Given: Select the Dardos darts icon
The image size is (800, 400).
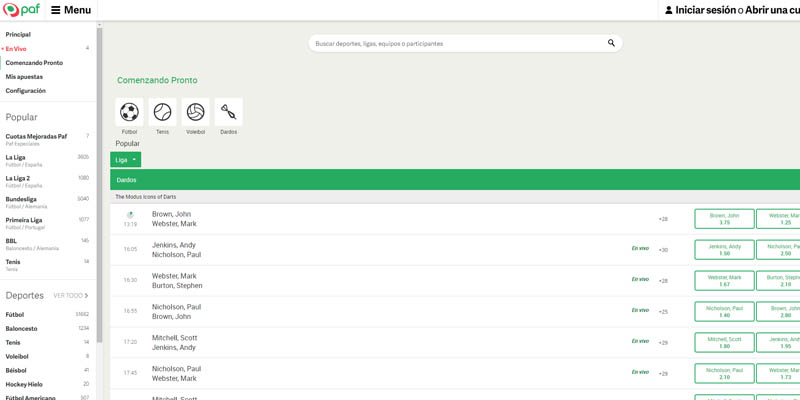Looking at the screenshot, I should pyautogui.click(x=229, y=112).
